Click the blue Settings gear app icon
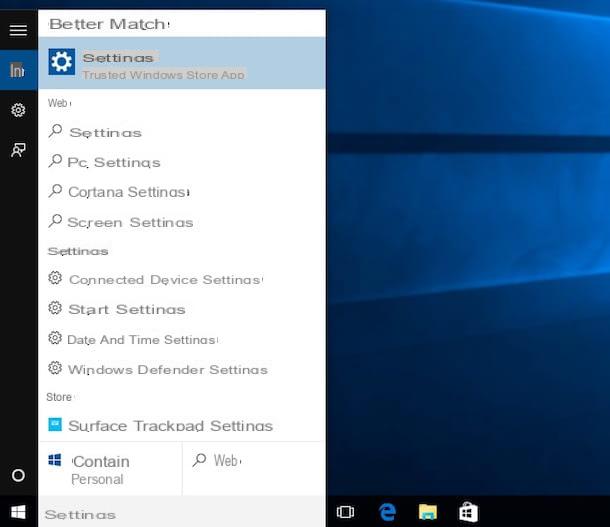 click(61, 61)
